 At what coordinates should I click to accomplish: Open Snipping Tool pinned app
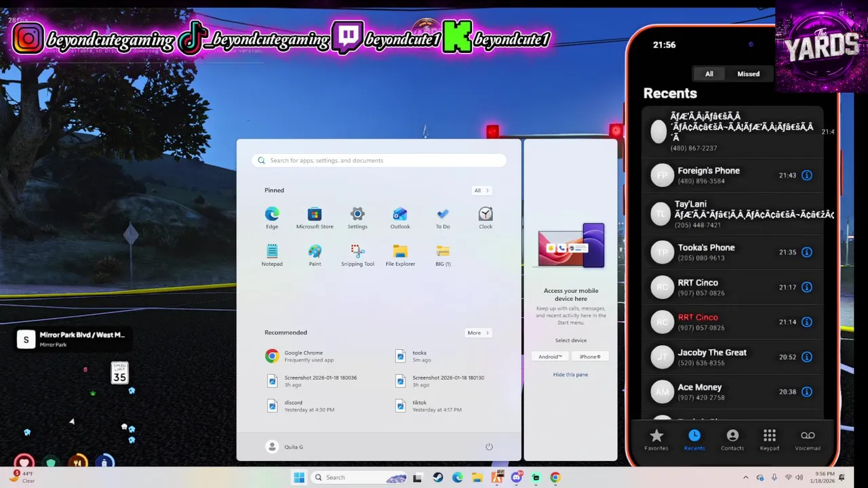coord(357,256)
